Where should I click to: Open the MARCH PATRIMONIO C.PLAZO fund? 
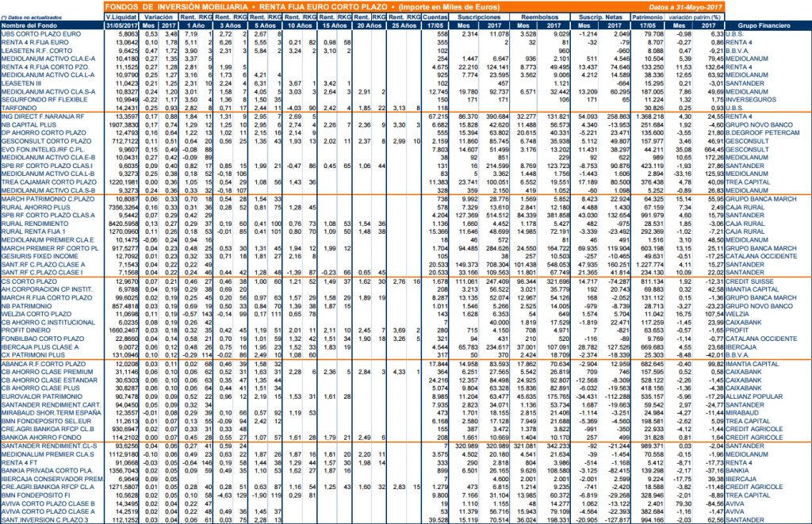click(x=48, y=199)
